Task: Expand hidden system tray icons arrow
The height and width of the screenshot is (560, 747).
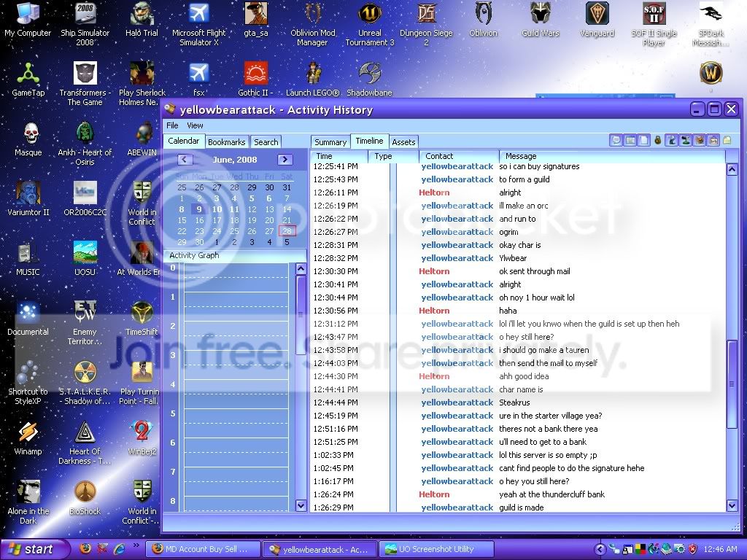Action: click(x=600, y=549)
